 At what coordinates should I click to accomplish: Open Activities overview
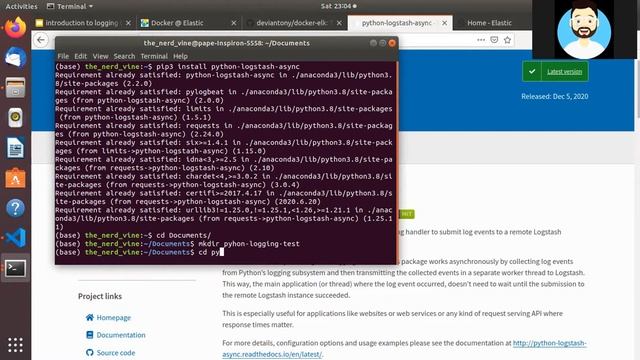(x=21, y=6)
